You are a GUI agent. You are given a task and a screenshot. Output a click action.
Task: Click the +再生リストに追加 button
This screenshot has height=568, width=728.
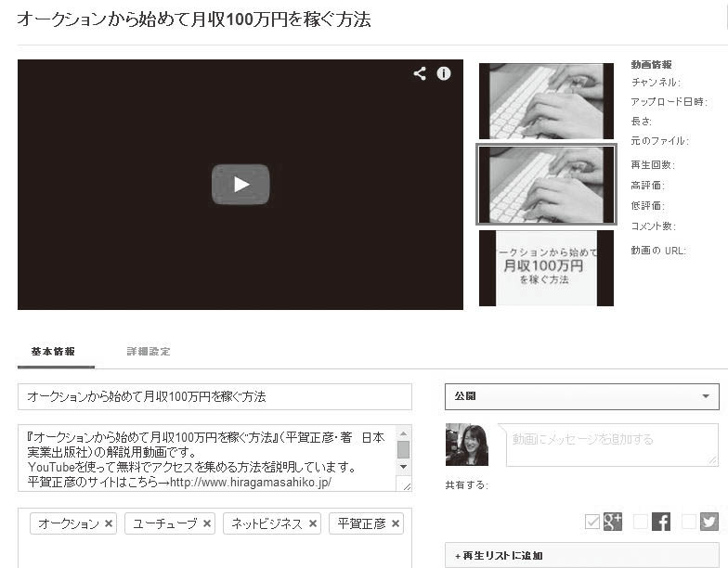click(582, 555)
